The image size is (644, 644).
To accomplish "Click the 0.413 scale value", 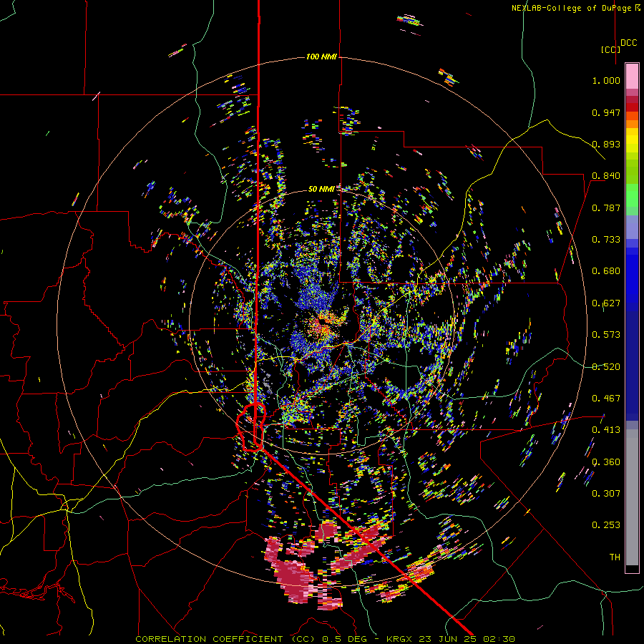I will [x=606, y=430].
